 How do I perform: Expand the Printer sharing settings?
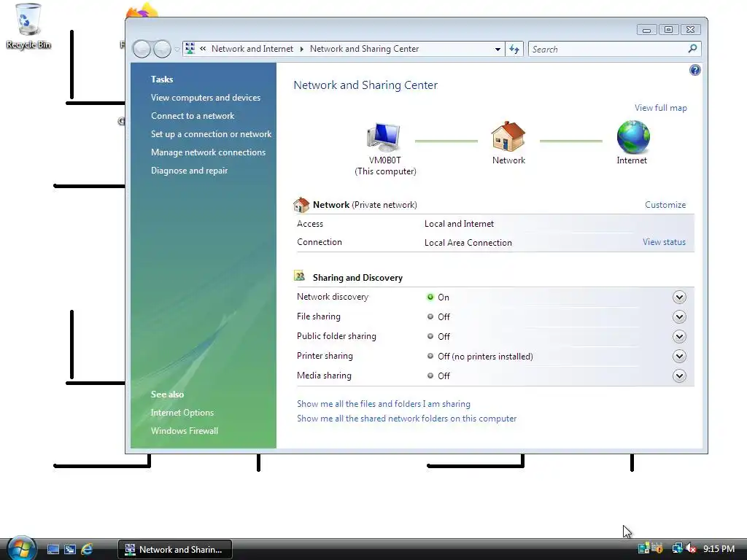click(679, 356)
